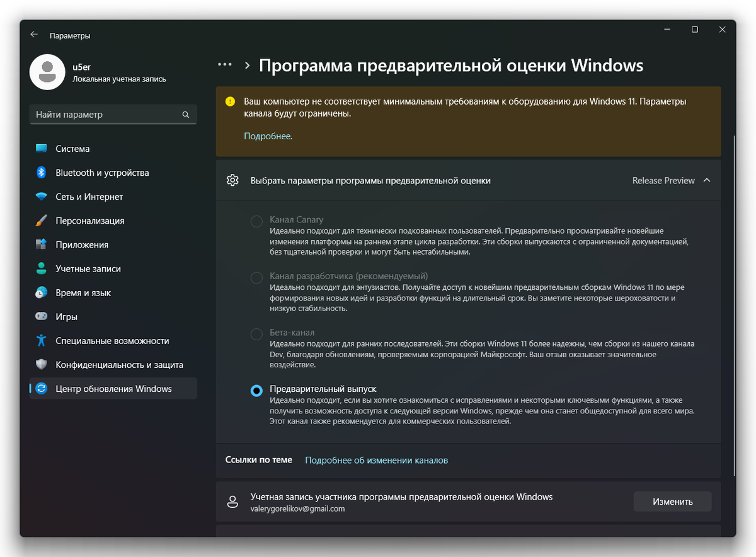Select the Предварительный выпуск radio button
Screen dimensions: 756x557
click(x=256, y=391)
